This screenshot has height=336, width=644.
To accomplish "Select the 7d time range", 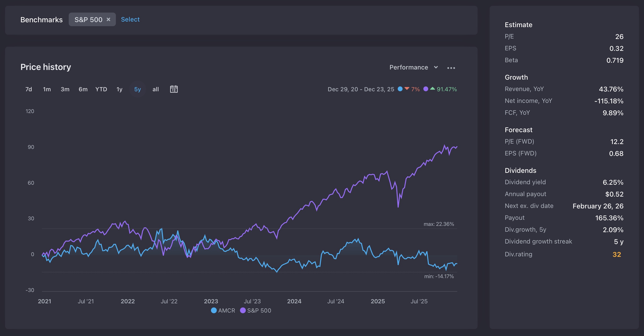I will tap(29, 89).
